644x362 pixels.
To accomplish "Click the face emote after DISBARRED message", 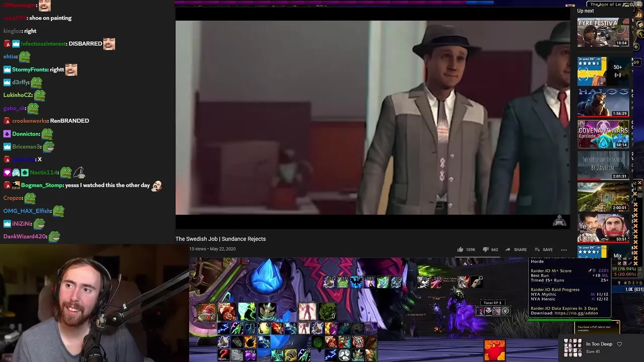I will point(109,44).
